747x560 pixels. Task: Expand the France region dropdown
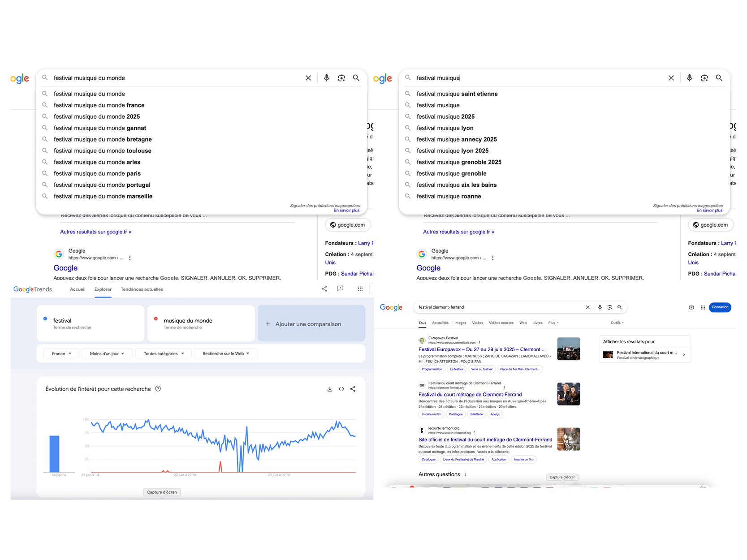click(61, 353)
